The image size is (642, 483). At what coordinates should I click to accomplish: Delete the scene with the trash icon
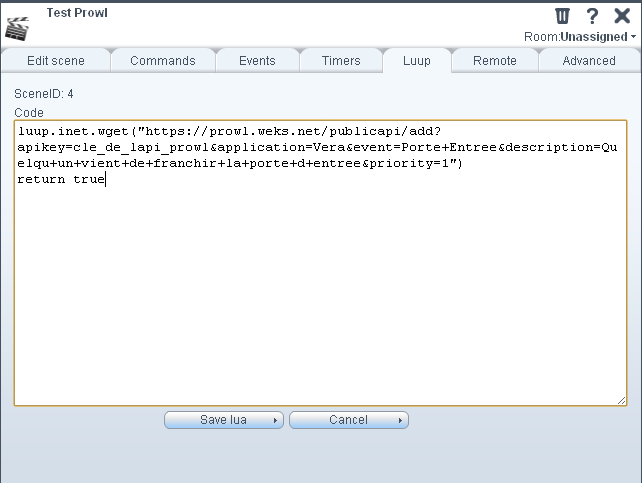click(562, 16)
